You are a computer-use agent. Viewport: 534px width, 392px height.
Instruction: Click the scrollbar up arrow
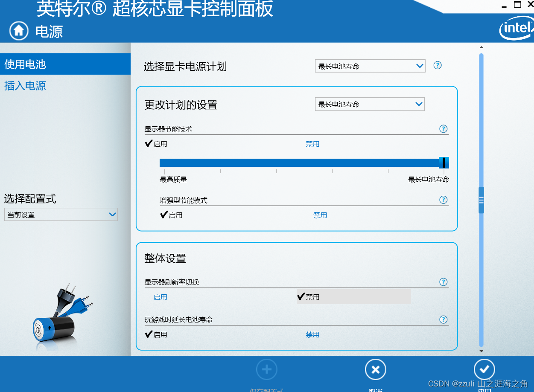tap(481, 47)
